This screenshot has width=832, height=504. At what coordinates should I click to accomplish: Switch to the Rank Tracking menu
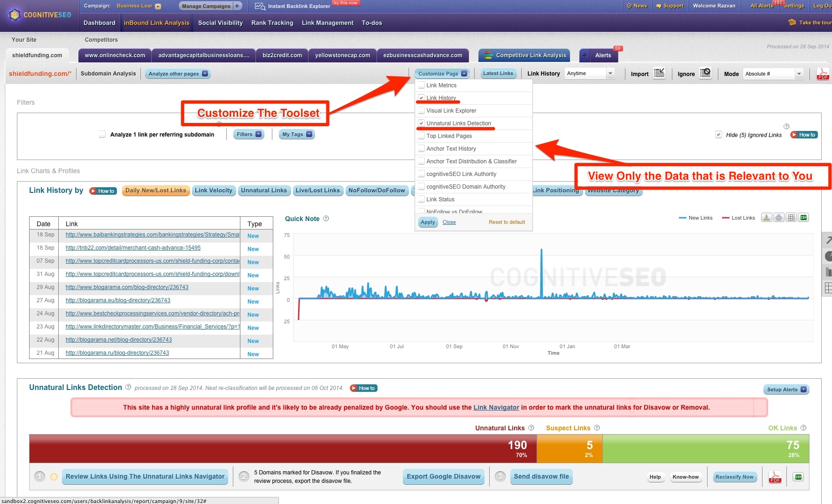click(272, 23)
